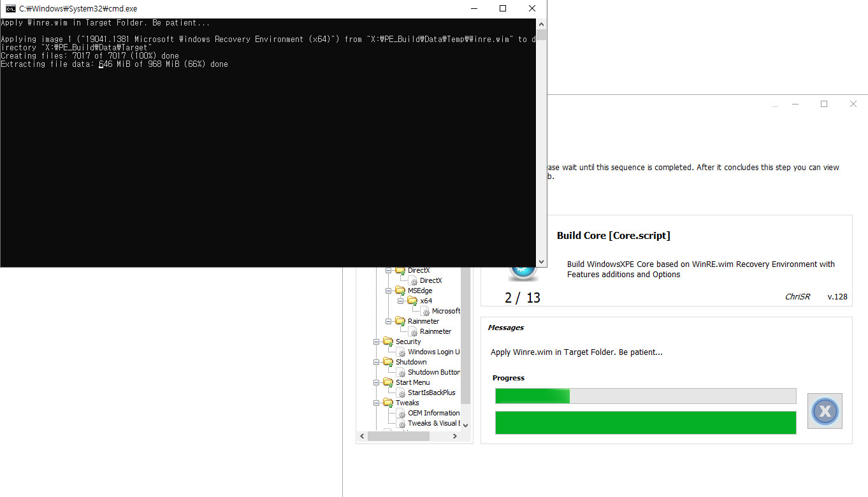Click 'Creating files: 7017 of 7017' line in cmd
868x497 pixels.
click(x=90, y=56)
